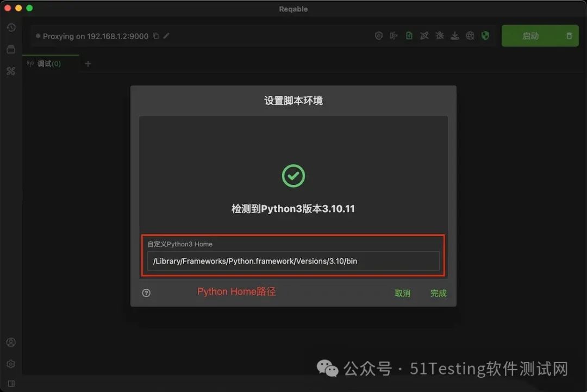Open the history panel in left sidebar
The image size is (587, 392).
click(x=11, y=27)
